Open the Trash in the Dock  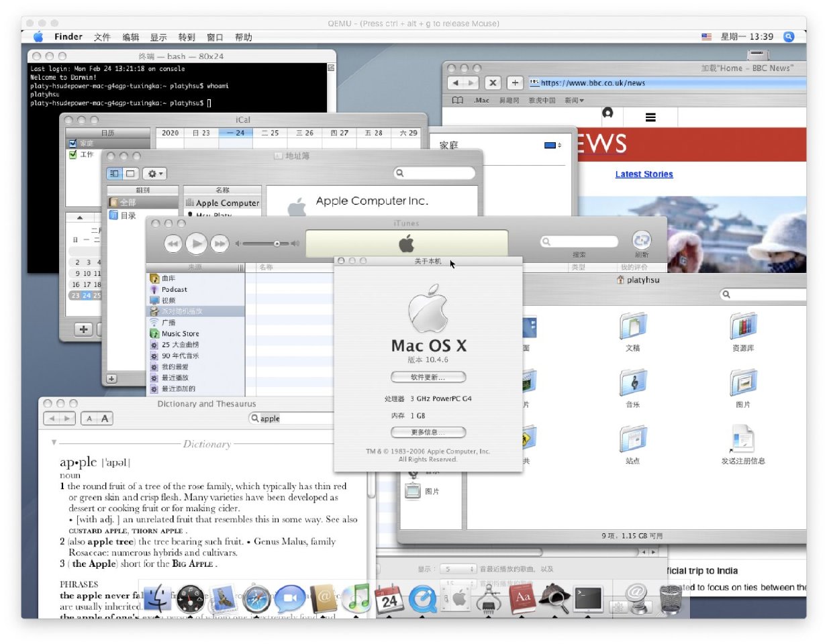tap(670, 598)
